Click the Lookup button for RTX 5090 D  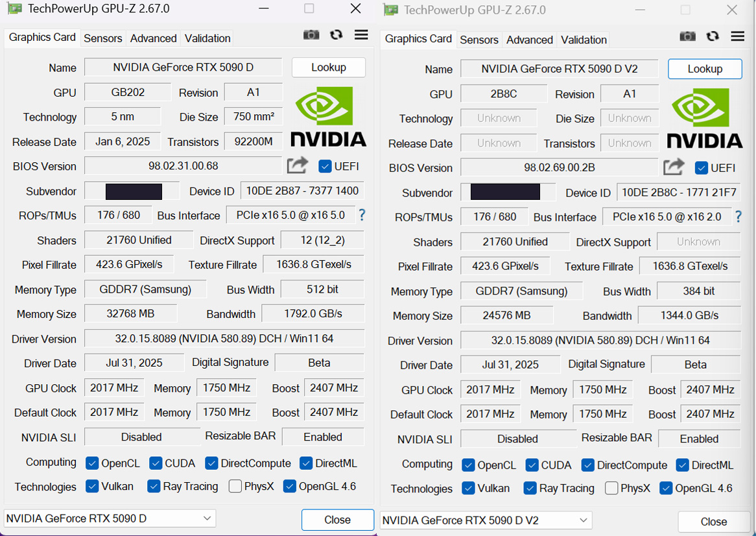(x=328, y=67)
